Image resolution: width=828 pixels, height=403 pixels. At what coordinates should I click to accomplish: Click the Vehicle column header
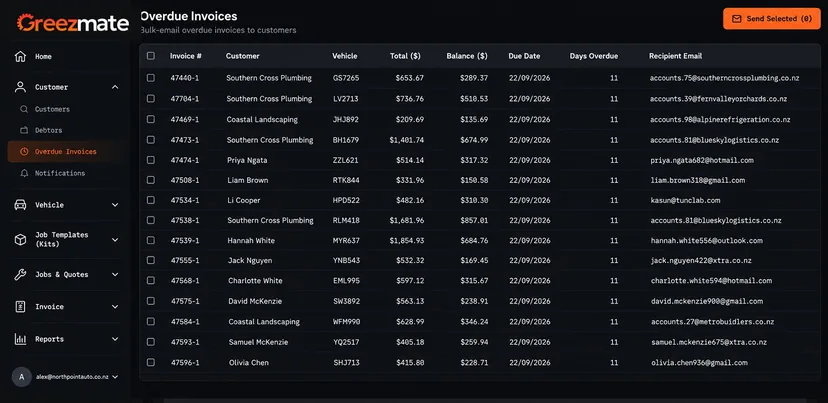click(x=345, y=56)
